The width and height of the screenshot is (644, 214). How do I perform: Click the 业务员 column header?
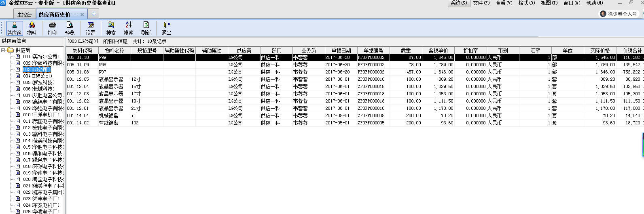(x=309, y=50)
